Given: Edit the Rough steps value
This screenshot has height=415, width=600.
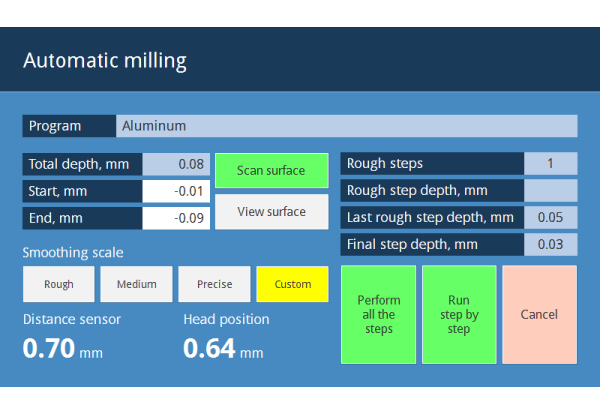Looking at the screenshot, I should coord(551,163).
